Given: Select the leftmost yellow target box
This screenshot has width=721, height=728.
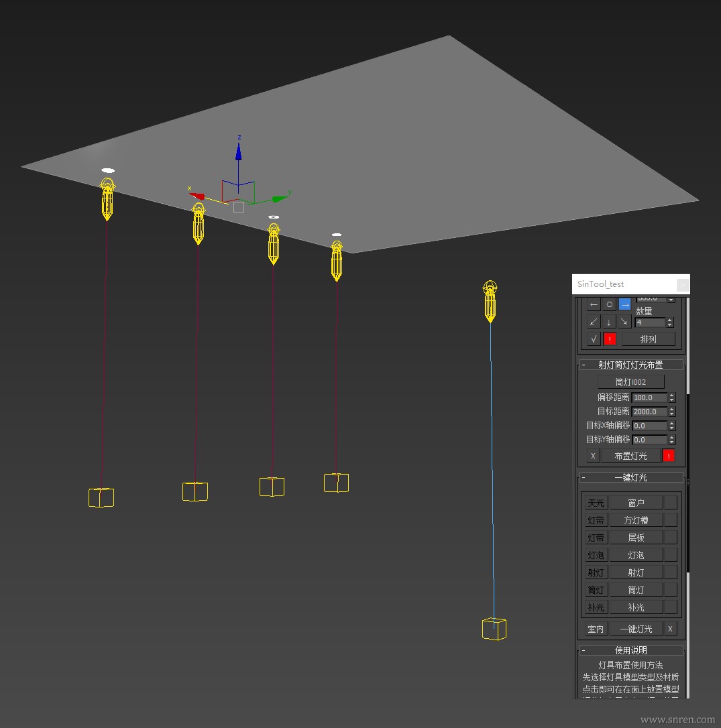Looking at the screenshot, I should (x=101, y=497).
